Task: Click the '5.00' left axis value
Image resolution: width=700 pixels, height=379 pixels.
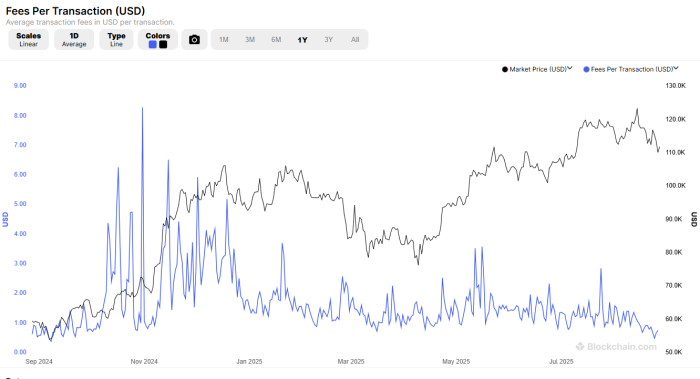Action: coord(20,204)
